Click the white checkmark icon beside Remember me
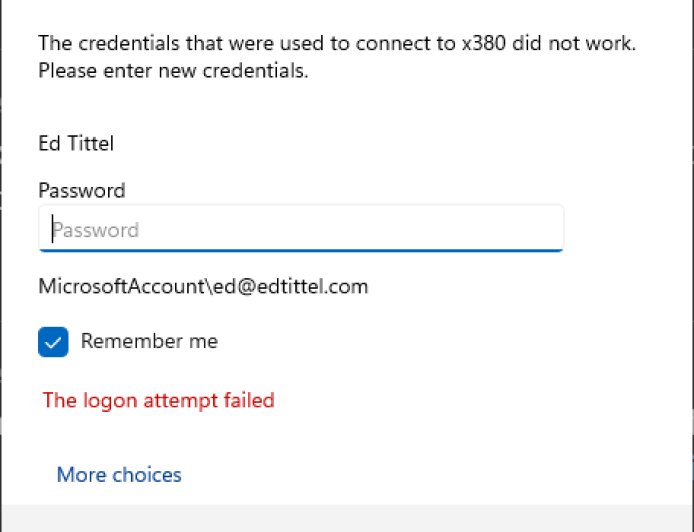 pos(53,342)
